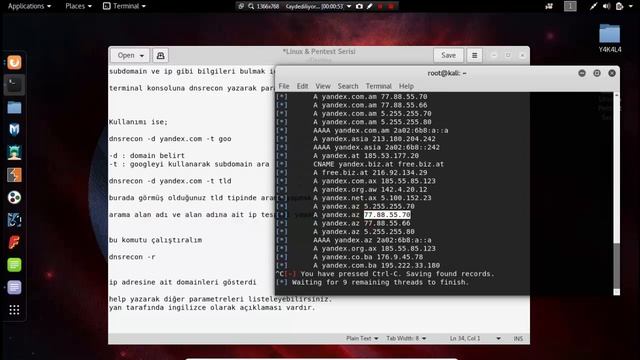This screenshot has width=640, height=360.
Task: Click the highlighted IP 77.88.55.70
Action: click(x=387, y=215)
